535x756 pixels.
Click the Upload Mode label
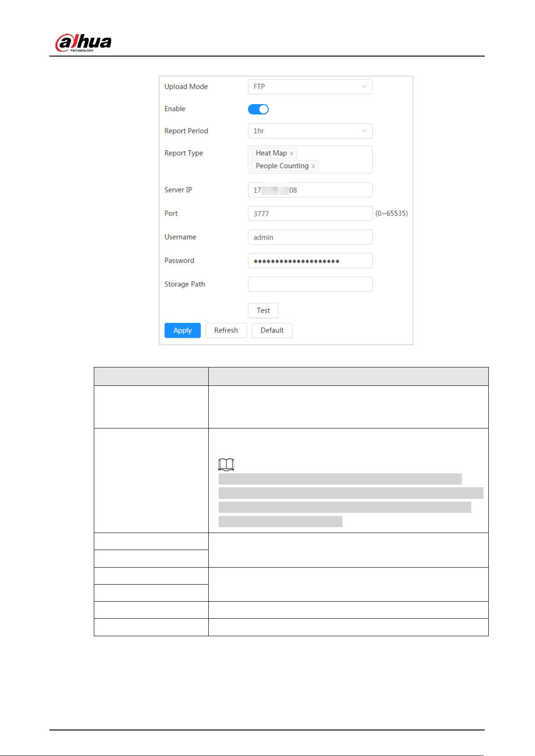point(186,87)
